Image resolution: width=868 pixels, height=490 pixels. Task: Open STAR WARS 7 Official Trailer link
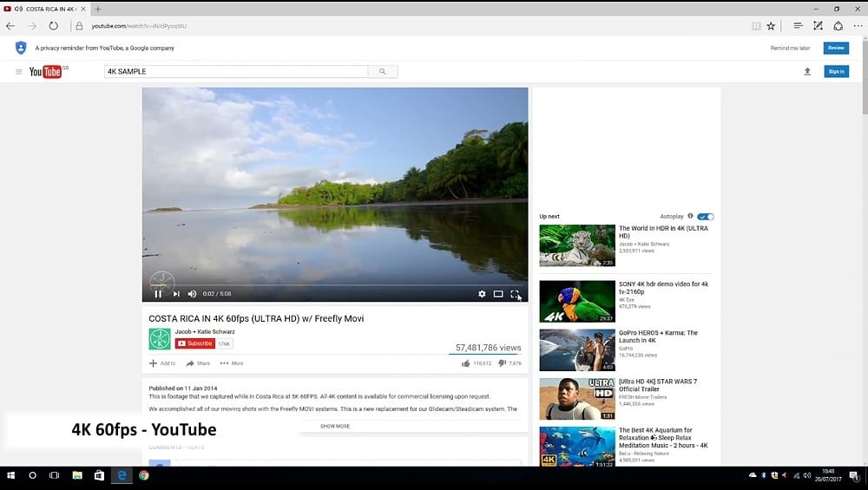click(x=658, y=385)
